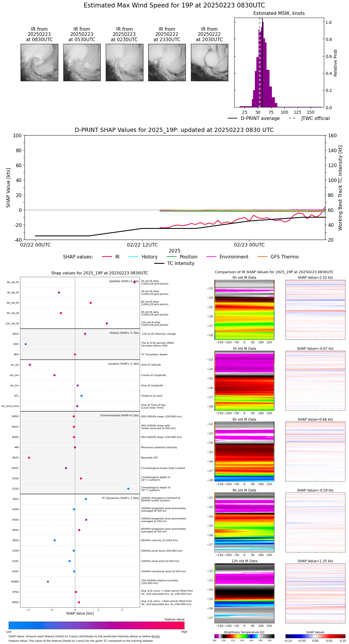Open the IR thumbnail from 20250223 at 0830UTC
The height and width of the screenshot is (644, 349).
[x=39, y=62]
